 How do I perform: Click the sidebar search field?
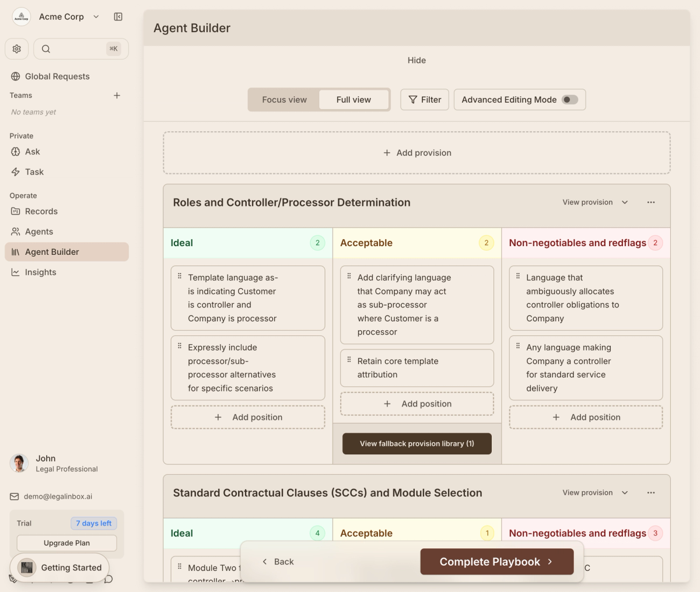81,49
